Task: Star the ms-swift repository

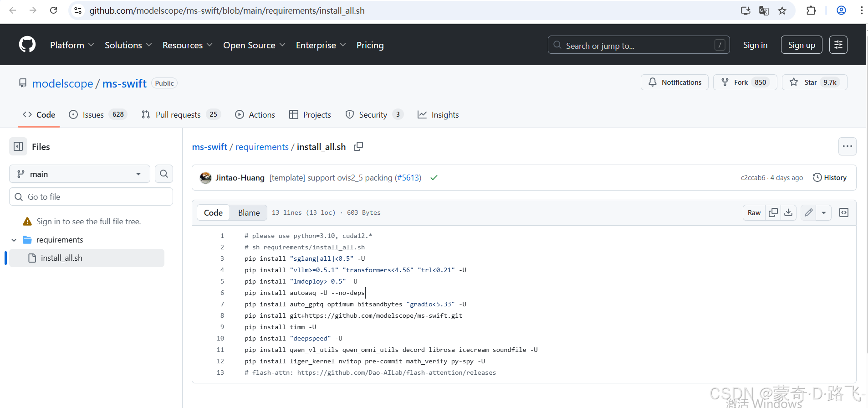Action: 814,82
